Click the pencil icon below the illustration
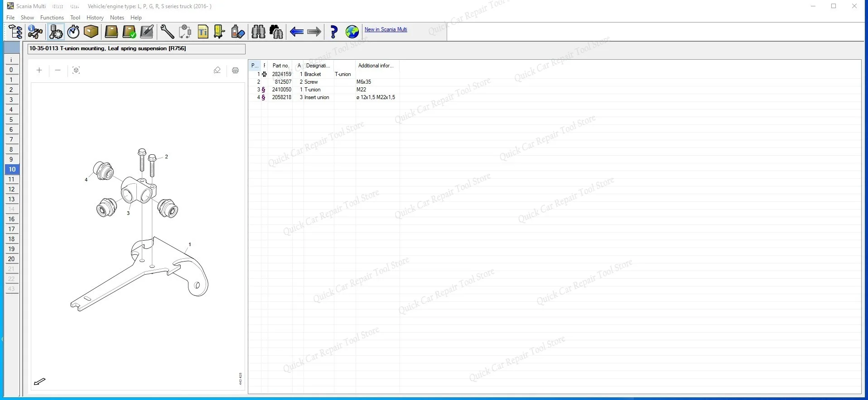This screenshot has height=400, width=868. (x=40, y=381)
